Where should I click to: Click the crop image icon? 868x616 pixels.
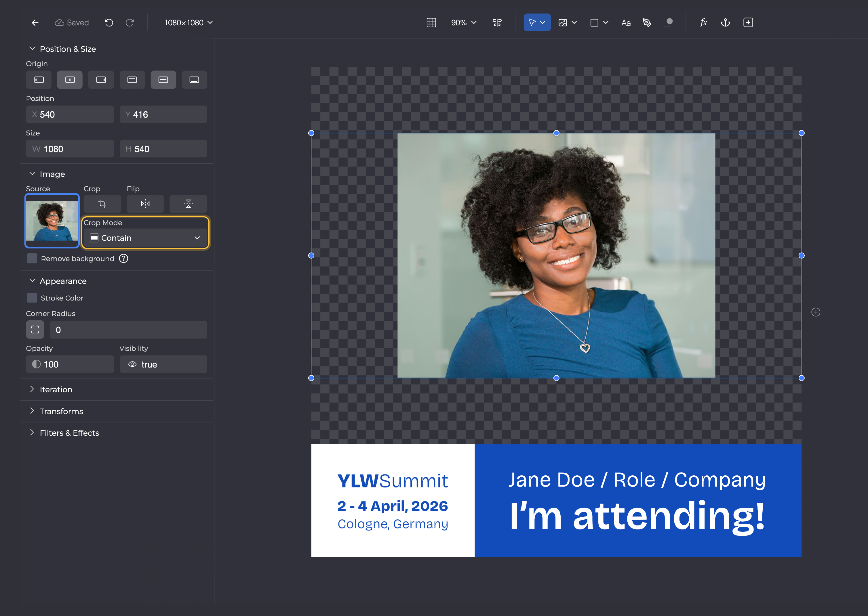point(102,204)
